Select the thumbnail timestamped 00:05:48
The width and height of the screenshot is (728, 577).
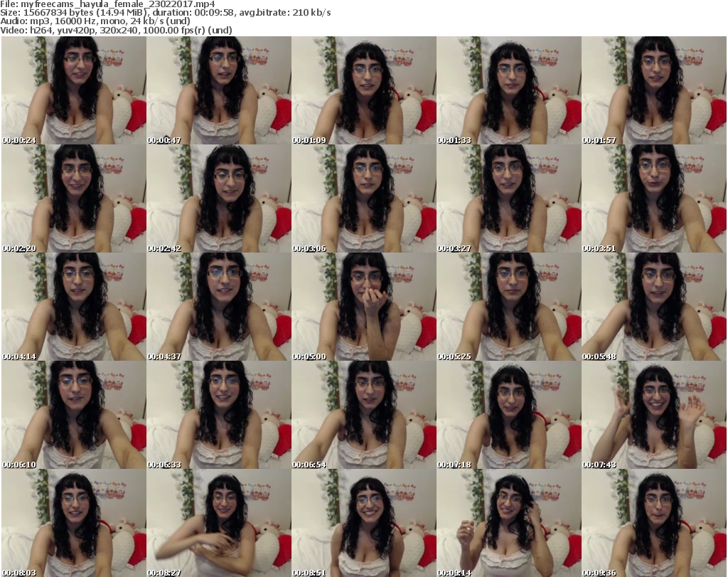coord(654,307)
